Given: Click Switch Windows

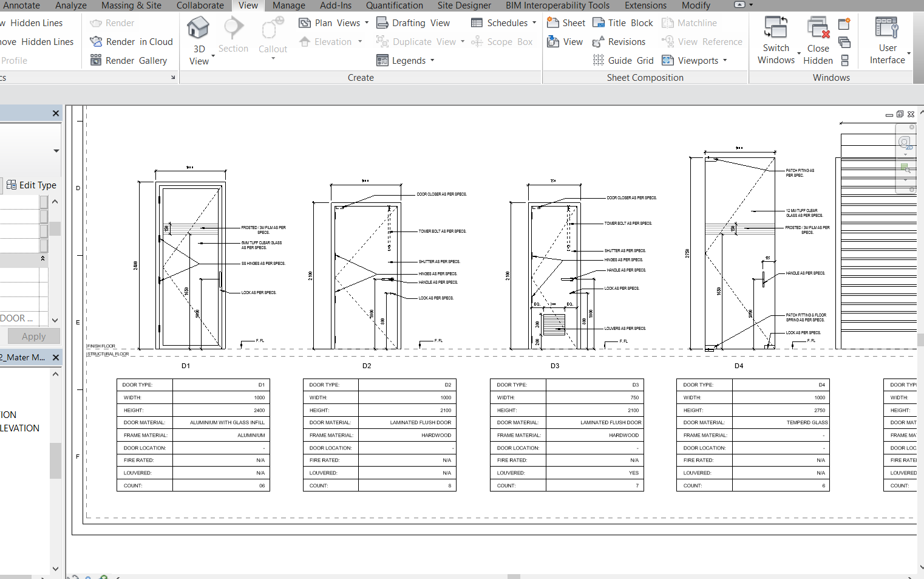Looking at the screenshot, I should pos(776,39).
